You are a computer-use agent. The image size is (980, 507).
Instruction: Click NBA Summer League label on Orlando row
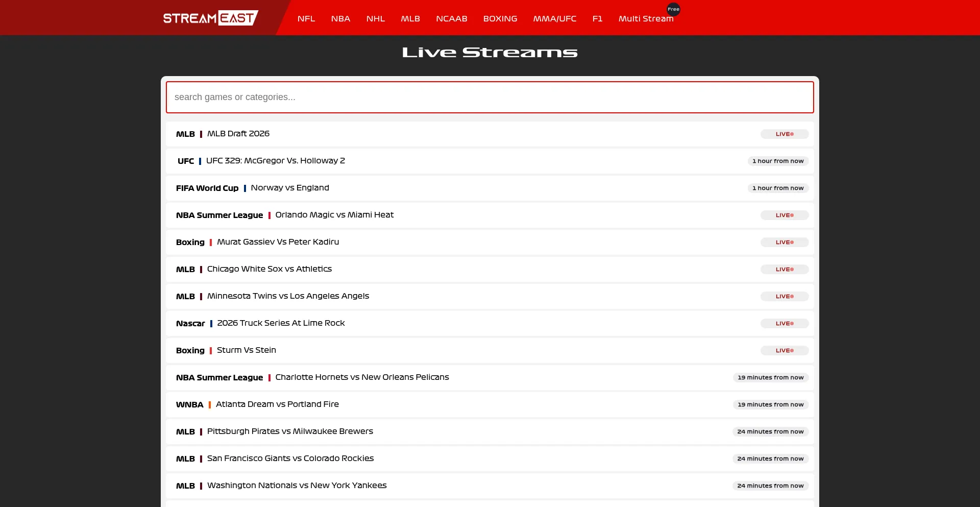[219, 215]
